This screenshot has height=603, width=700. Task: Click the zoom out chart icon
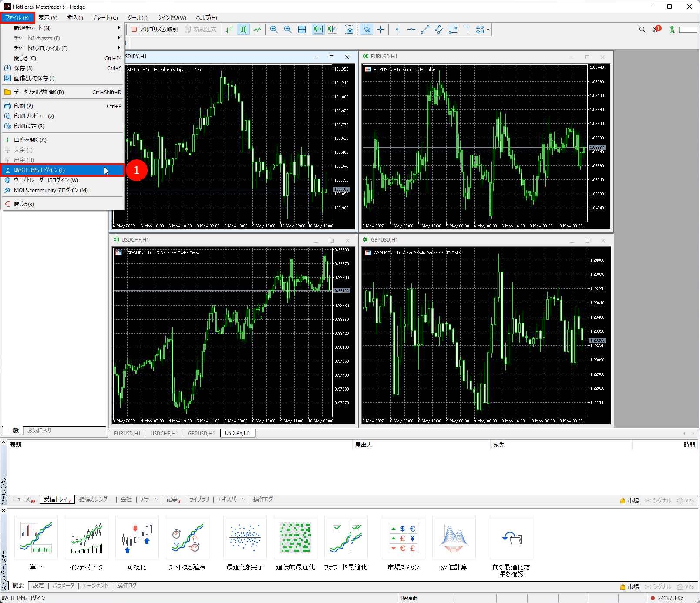click(288, 29)
